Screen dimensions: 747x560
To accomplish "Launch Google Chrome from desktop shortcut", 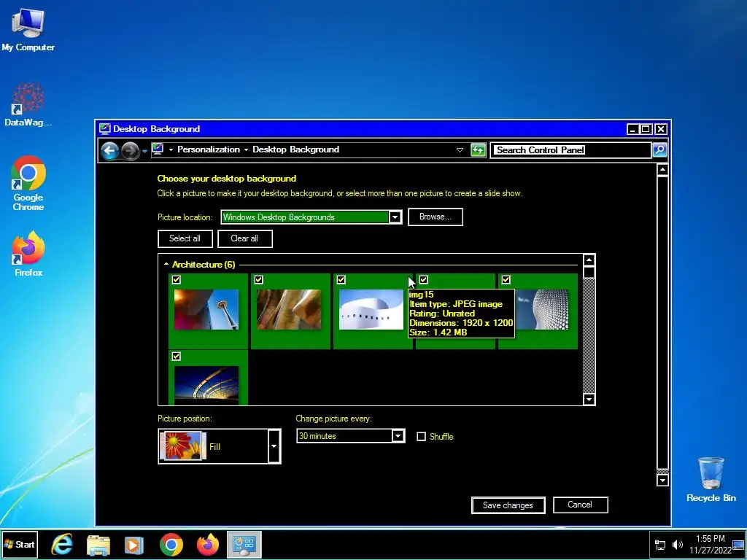I will 28,183.
